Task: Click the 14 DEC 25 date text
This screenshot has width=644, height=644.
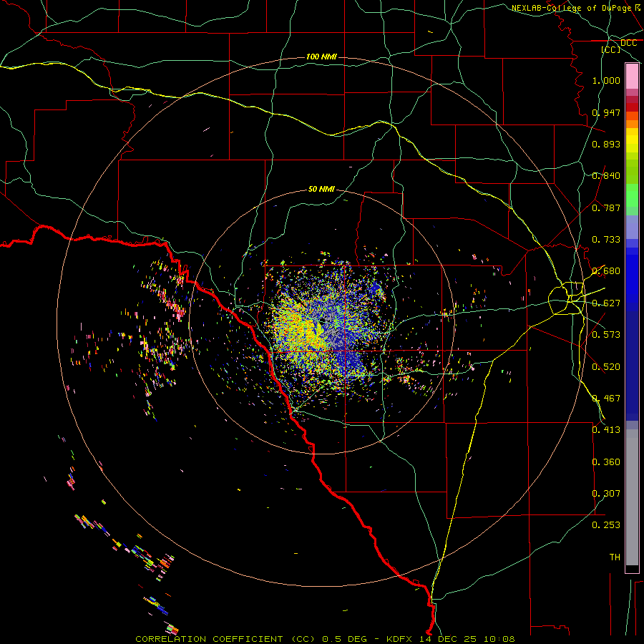Action: 448,639
